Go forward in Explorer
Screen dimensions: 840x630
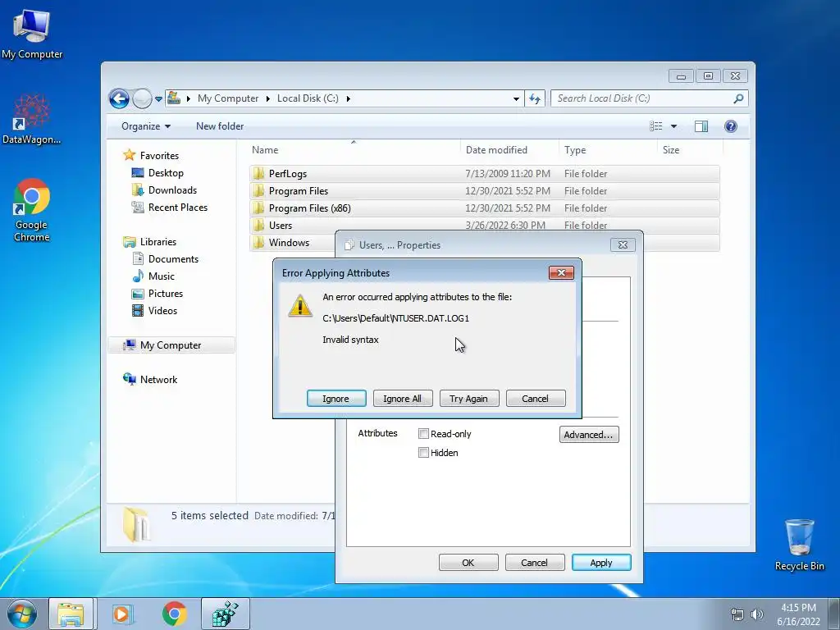coord(142,98)
